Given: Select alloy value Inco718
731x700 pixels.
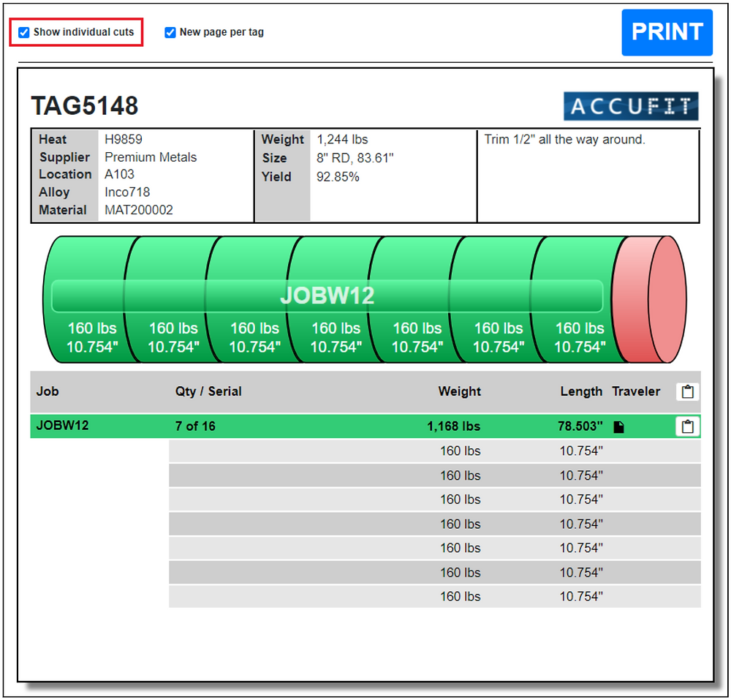Looking at the screenshot, I should coord(127,192).
